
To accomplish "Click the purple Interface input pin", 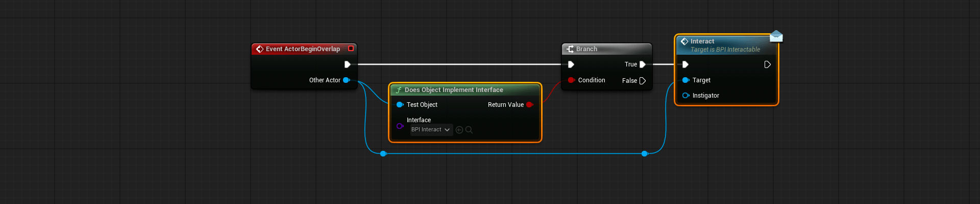I will click(x=400, y=126).
